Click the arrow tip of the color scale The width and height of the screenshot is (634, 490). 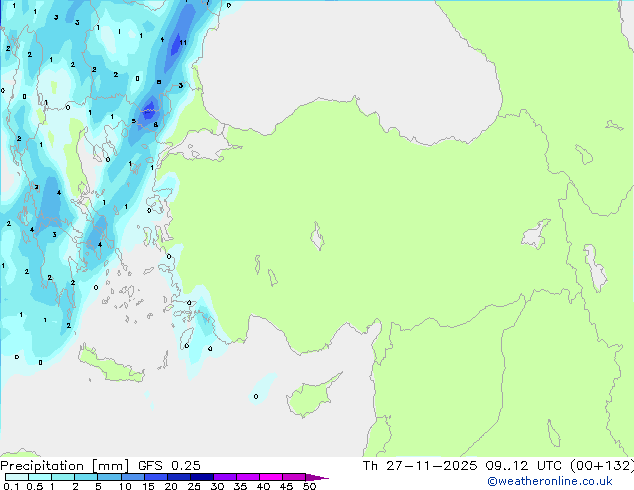[x=317, y=477]
